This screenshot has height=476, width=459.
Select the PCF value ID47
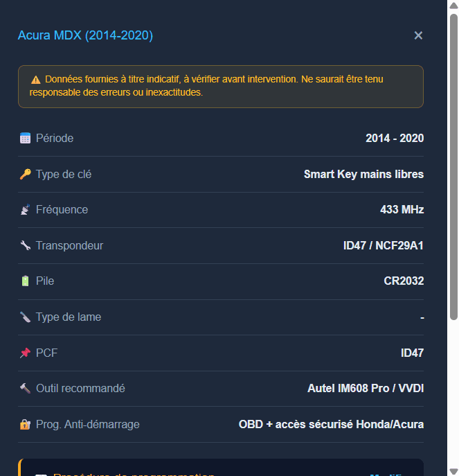point(412,353)
